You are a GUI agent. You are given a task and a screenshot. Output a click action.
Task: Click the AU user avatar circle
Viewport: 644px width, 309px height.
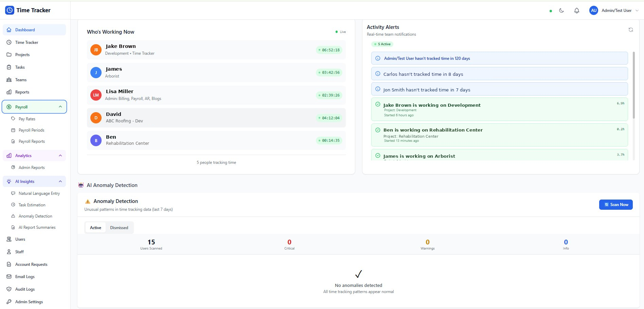[x=594, y=11]
